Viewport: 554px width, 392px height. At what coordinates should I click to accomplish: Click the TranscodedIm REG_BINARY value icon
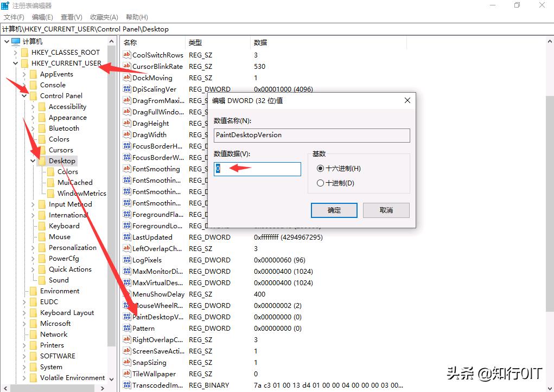[128, 385]
